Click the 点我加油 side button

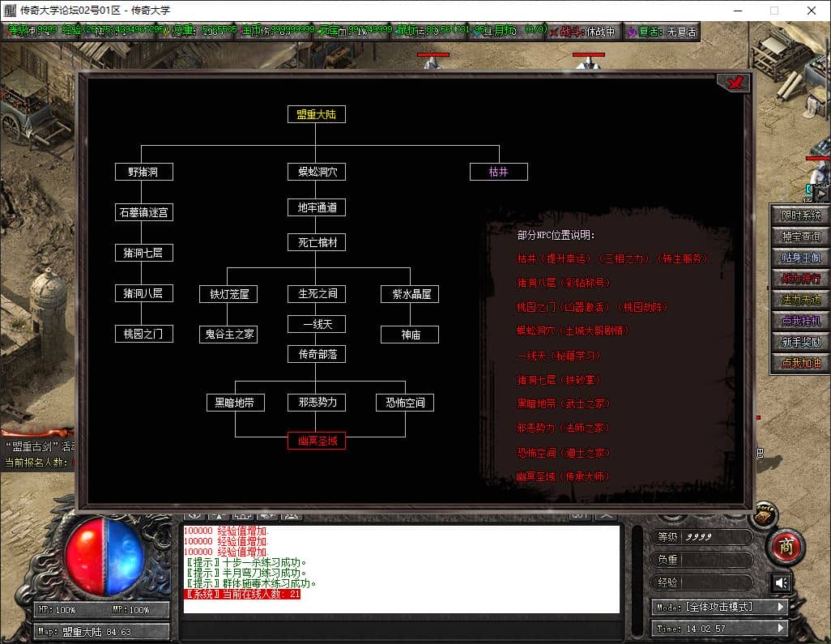click(x=800, y=363)
